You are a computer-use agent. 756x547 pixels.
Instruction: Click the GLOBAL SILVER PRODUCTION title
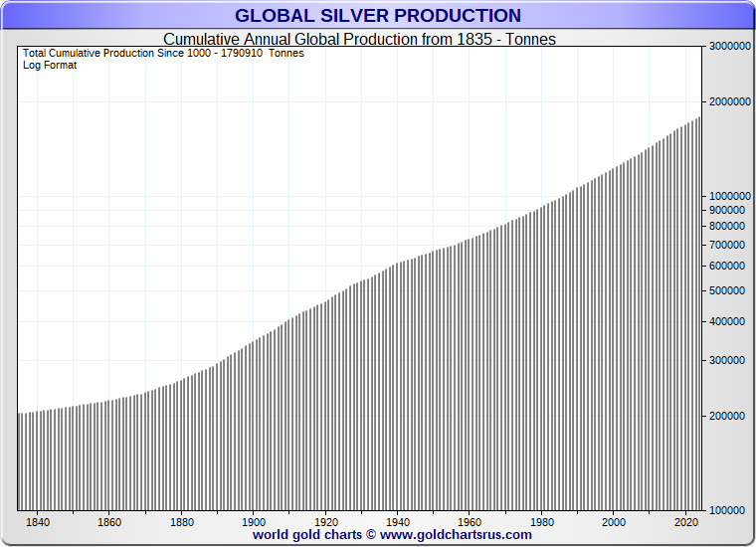click(378, 16)
